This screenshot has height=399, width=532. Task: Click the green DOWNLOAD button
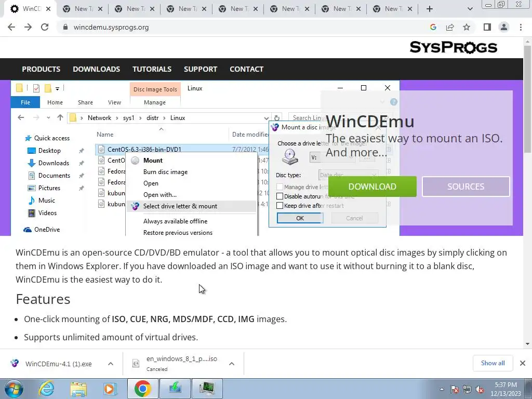pos(372,187)
